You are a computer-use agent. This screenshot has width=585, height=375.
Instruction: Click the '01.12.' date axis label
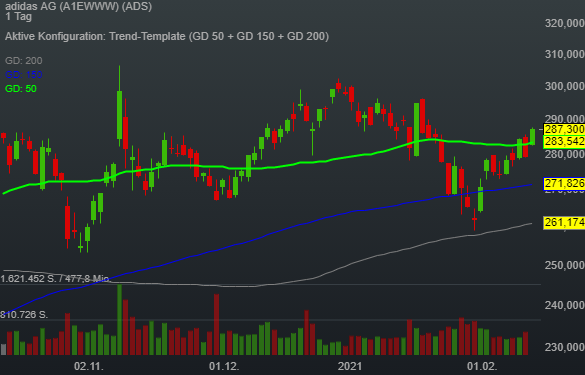pyautogui.click(x=224, y=366)
